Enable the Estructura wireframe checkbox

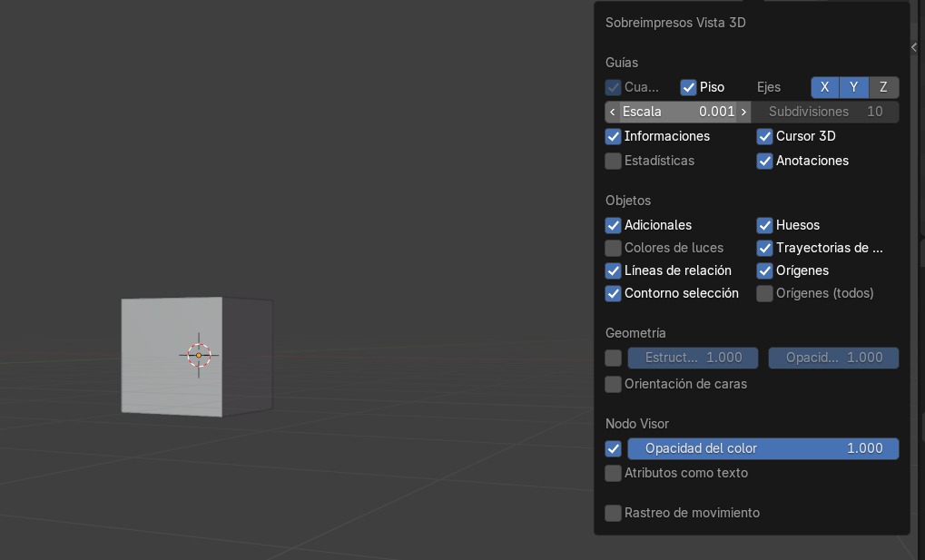coord(613,358)
